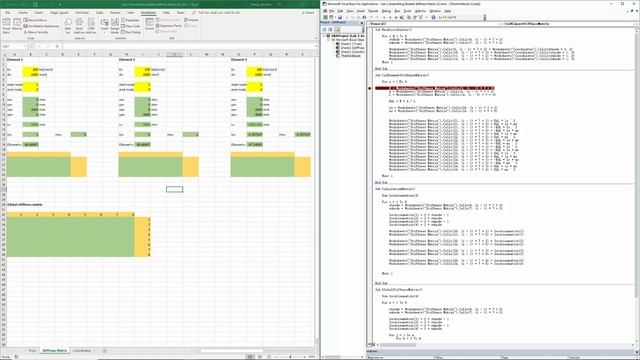Close the VBA Project panel
The image size is (640, 360).
pos(362,23)
